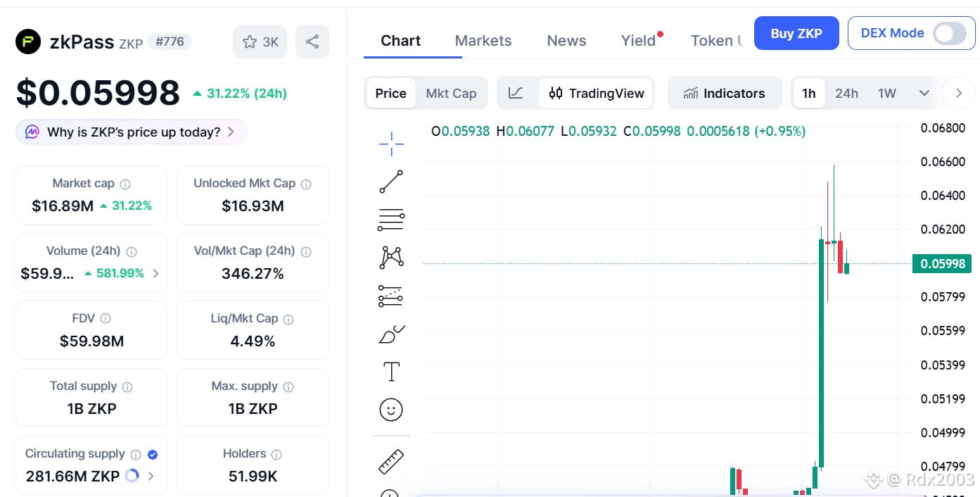Open Volume (24h) info icon
The height and width of the screenshot is (497, 980).
pyautogui.click(x=132, y=252)
